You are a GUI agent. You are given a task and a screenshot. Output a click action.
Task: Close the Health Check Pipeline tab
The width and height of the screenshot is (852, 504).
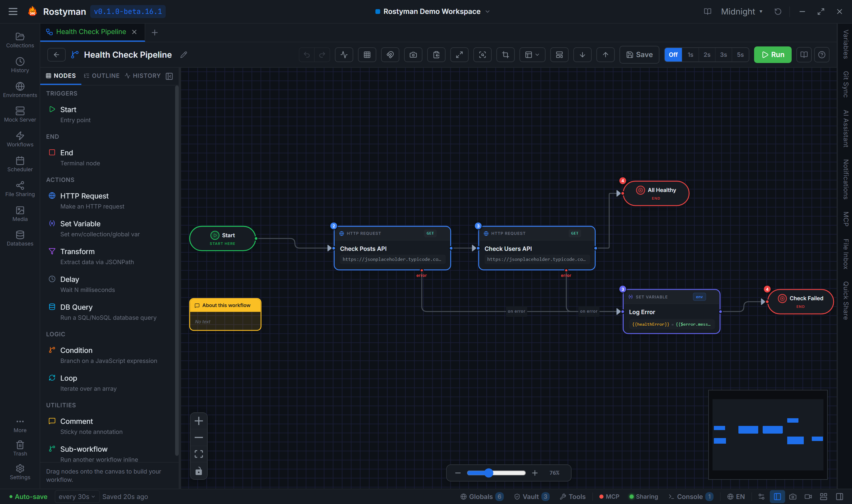coord(135,32)
